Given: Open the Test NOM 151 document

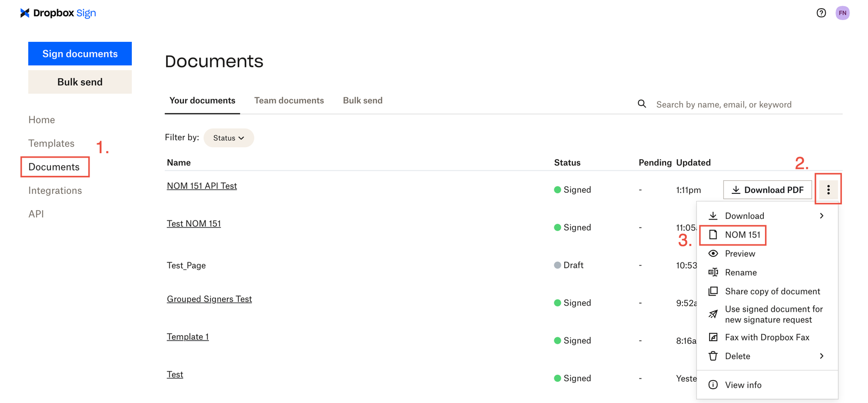Looking at the screenshot, I should [x=194, y=223].
